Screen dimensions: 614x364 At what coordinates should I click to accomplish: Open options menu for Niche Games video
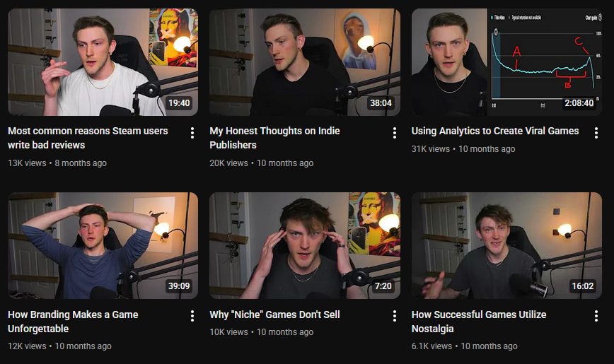[394, 316]
